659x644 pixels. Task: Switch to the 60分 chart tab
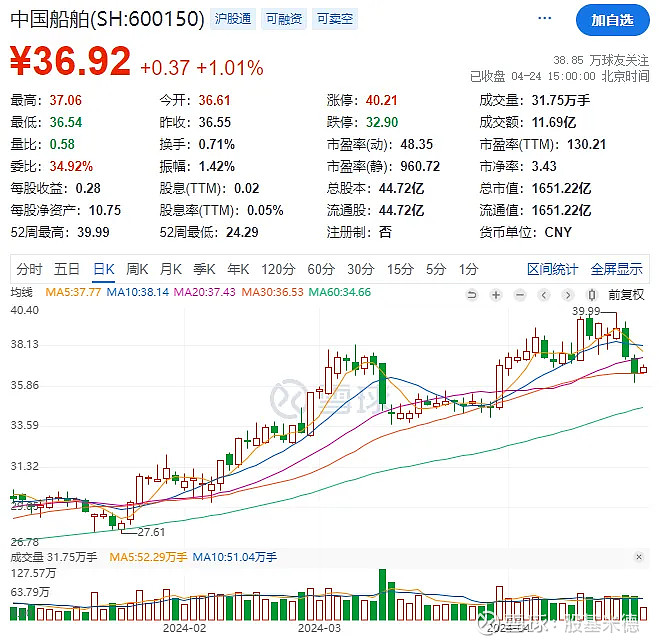(321, 269)
